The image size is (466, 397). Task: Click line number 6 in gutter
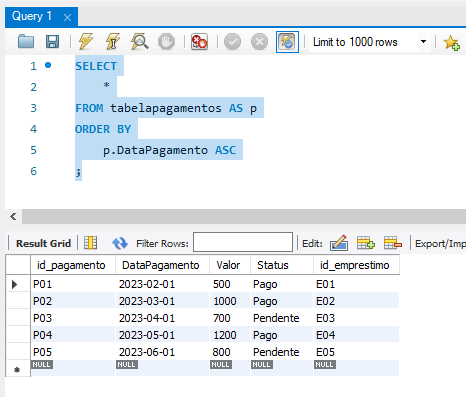pos(33,171)
